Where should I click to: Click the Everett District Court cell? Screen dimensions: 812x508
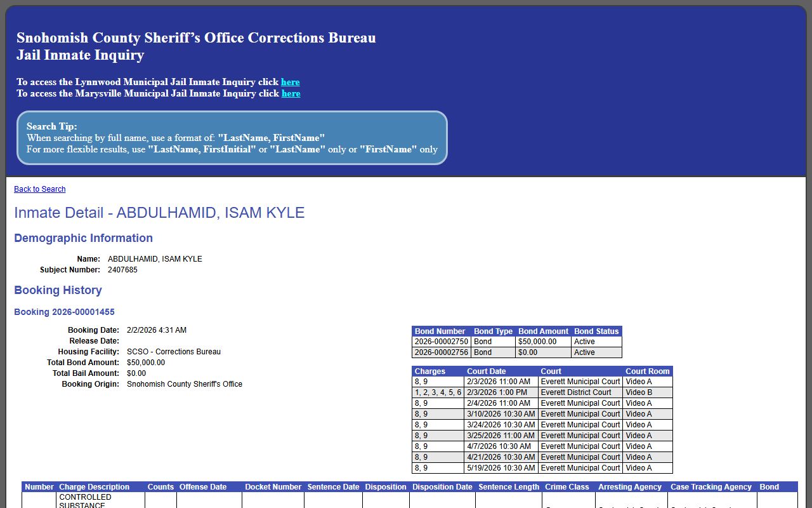pyautogui.click(x=580, y=392)
